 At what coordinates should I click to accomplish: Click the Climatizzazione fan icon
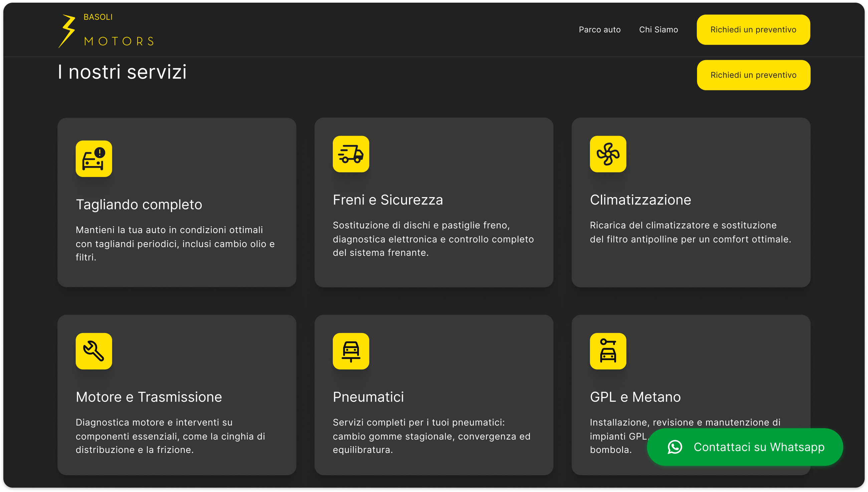tap(608, 154)
